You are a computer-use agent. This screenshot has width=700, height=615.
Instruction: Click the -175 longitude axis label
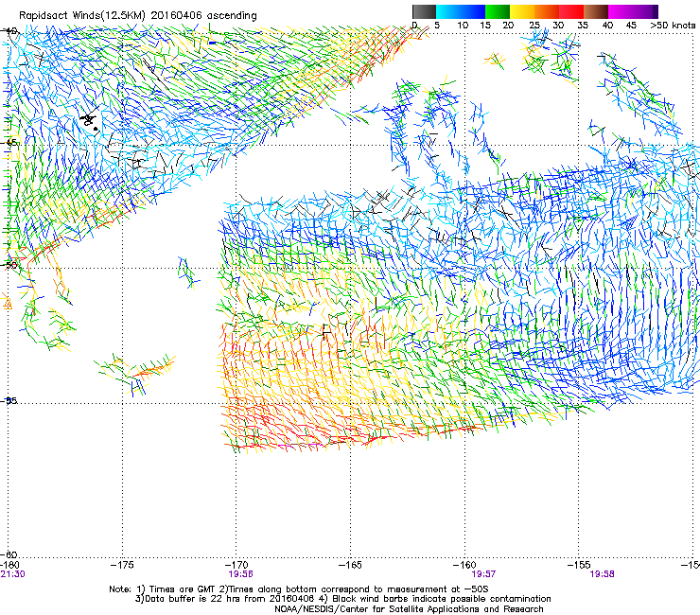coord(122,565)
